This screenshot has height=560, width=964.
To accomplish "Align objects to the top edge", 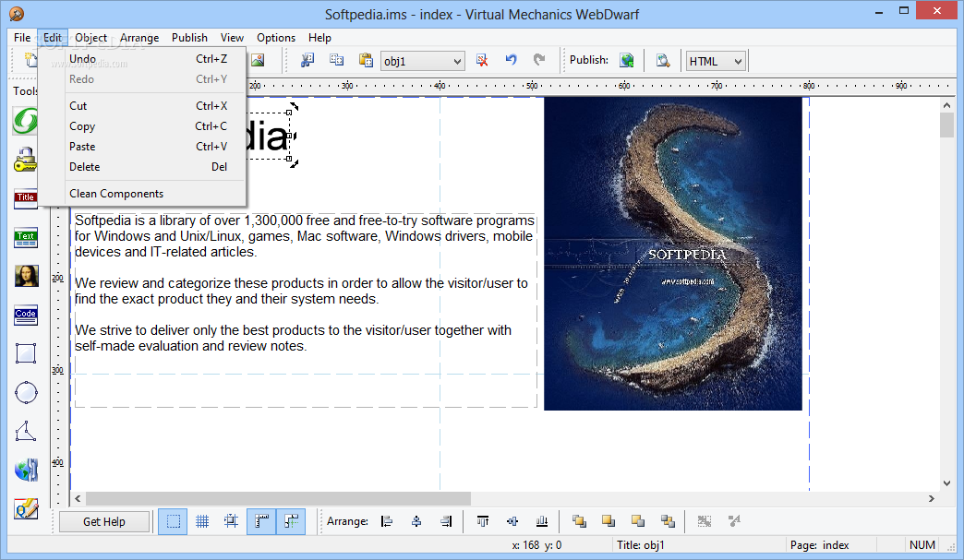I will [483, 521].
